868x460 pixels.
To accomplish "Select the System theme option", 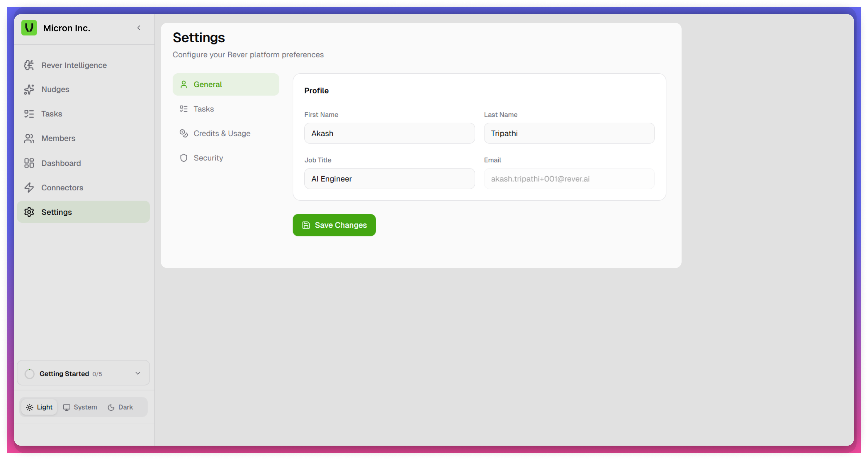I will pyautogui.click(x=80, y=407).
